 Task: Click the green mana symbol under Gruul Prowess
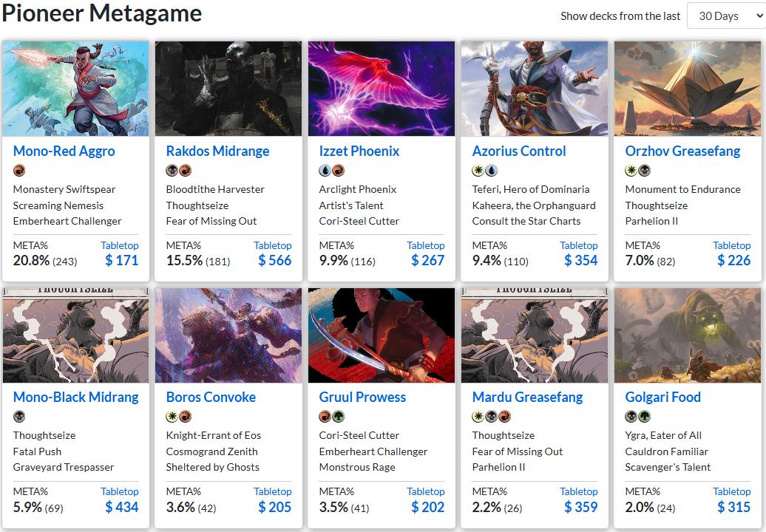tap(338, 417)
